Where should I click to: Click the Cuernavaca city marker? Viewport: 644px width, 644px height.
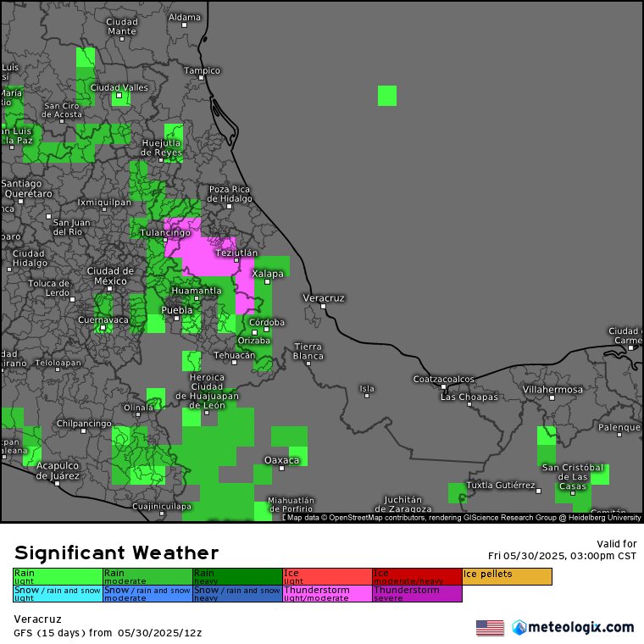(x=103, y=327)
